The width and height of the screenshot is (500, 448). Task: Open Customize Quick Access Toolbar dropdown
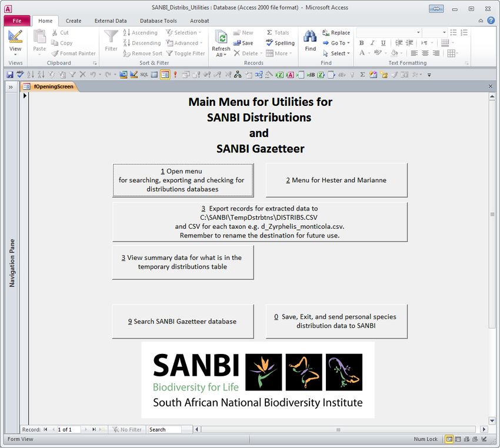(429, 75)
